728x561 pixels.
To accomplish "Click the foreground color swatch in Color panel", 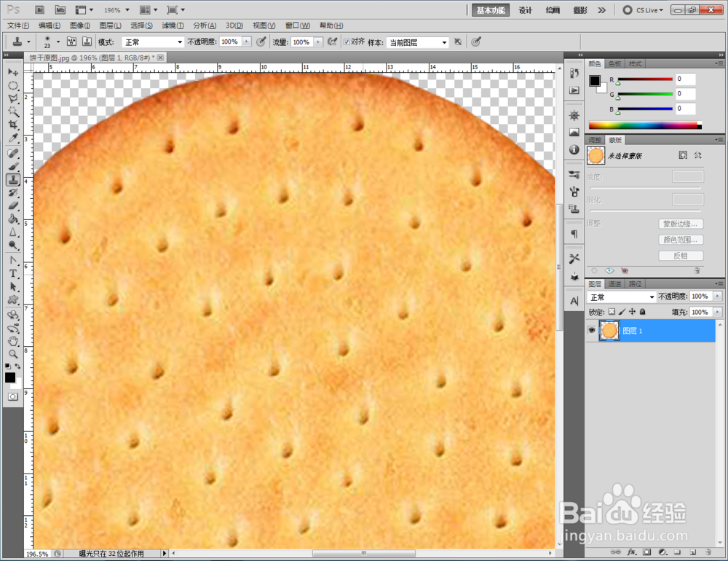I will point(595,81).
